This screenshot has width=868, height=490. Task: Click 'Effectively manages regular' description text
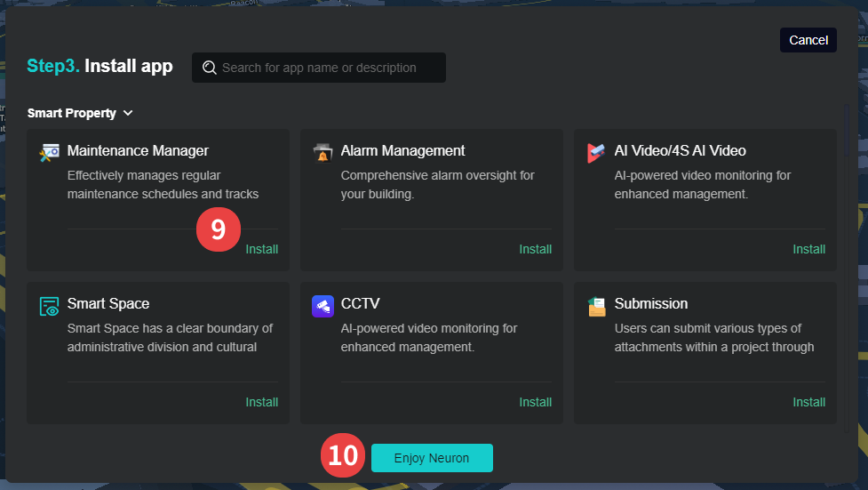[x=163, y=185]
